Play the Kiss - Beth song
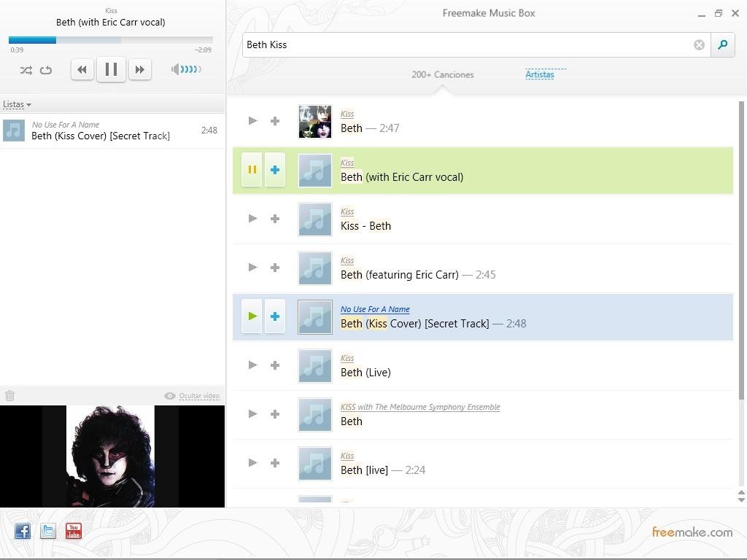 (x=253, y=219)
